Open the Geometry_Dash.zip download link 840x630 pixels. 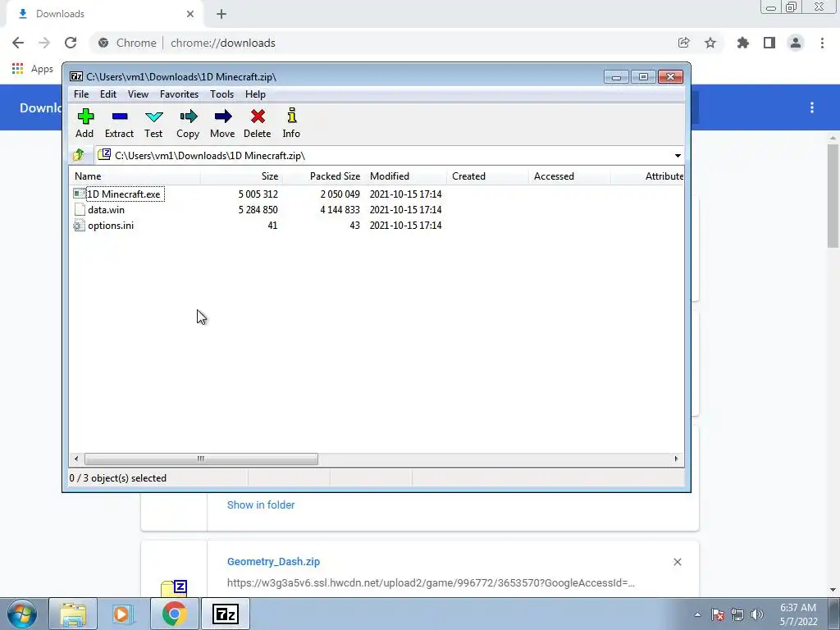(x=273, y=562)
